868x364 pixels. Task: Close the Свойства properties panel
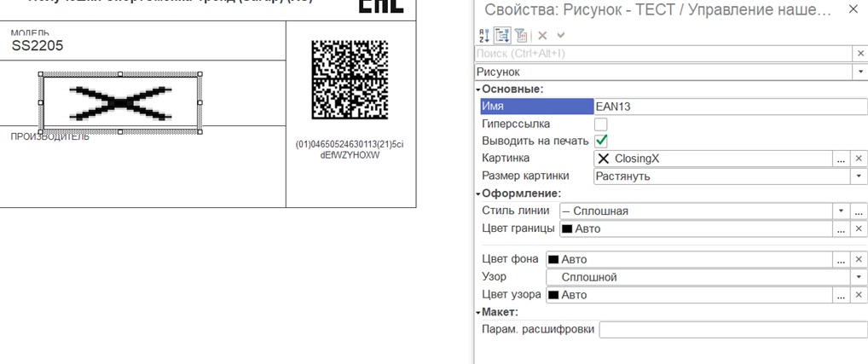click(853, 9)
